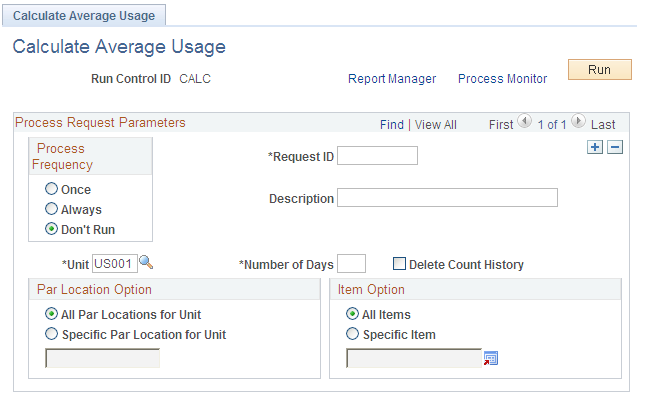Viewport: 651px width, 396px height.
Task: Enable Delete Count History checkbox
Action: pos(399,264)
